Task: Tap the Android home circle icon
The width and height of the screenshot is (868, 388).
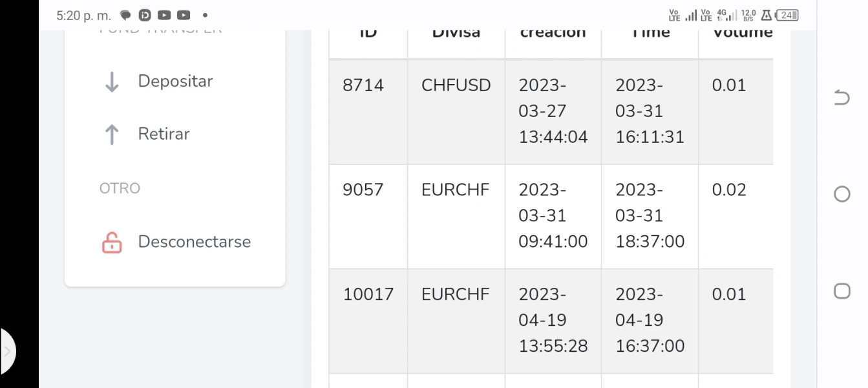Action: (842, 194)
